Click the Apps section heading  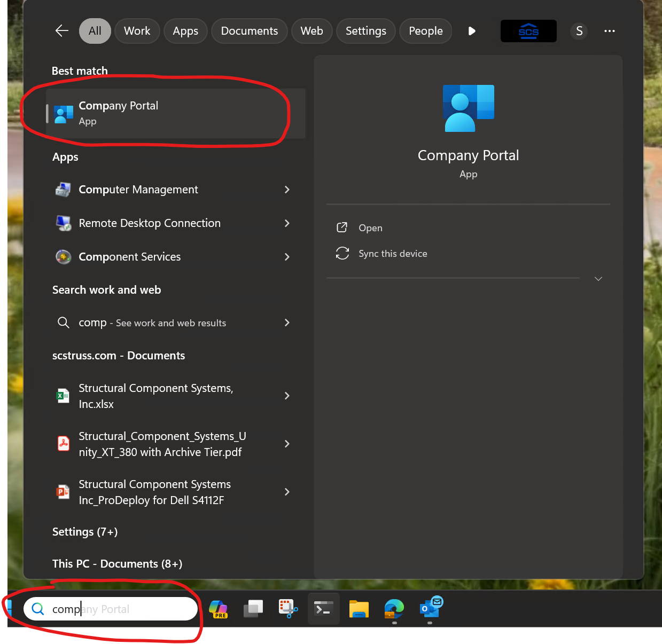point(65,157)
